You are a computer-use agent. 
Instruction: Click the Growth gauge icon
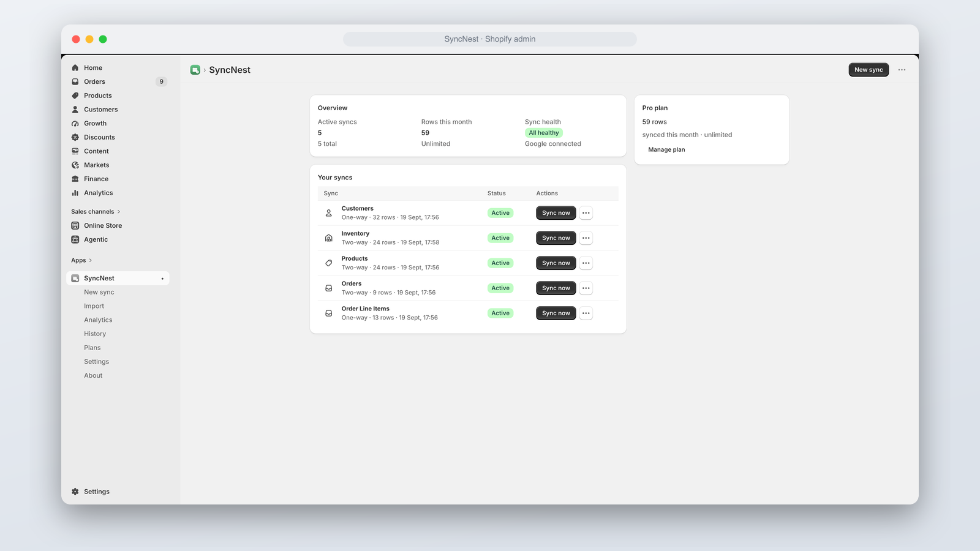tap(75, 124)
